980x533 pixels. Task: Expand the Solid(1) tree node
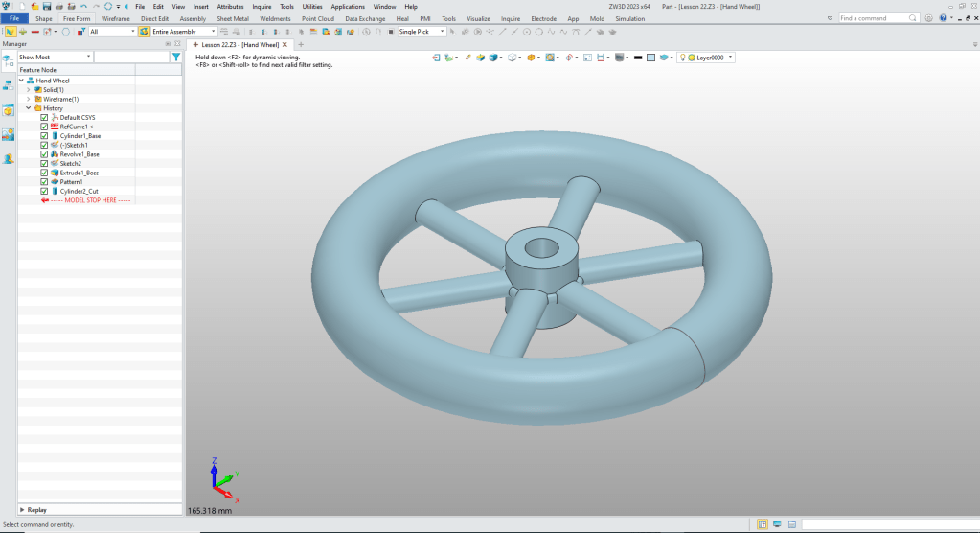(x=29, y=90)
